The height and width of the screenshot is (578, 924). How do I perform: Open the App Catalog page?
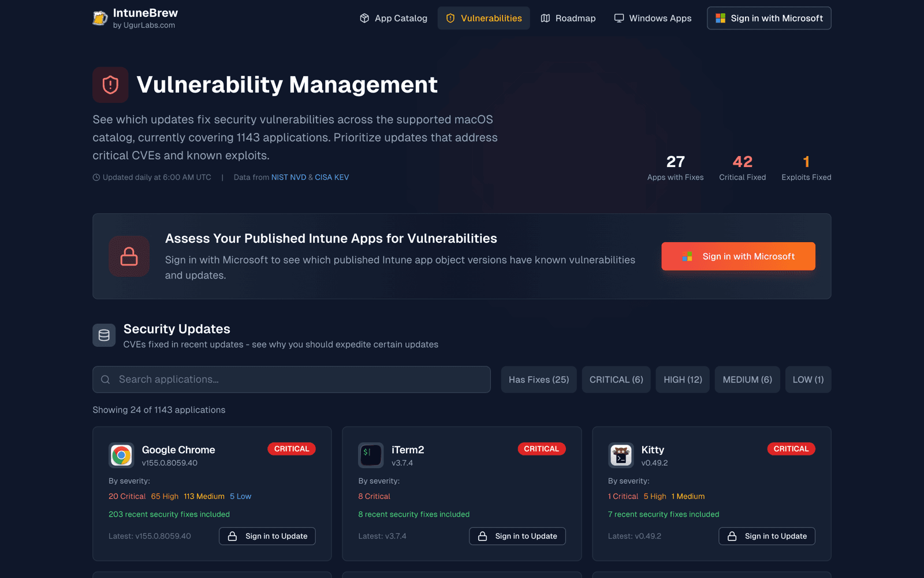point(393,18)
